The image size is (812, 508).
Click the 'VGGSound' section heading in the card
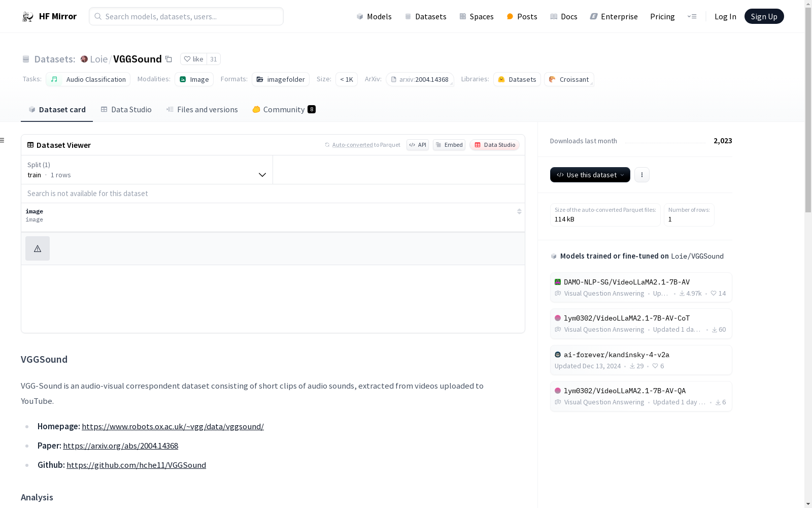click(44, 360)
